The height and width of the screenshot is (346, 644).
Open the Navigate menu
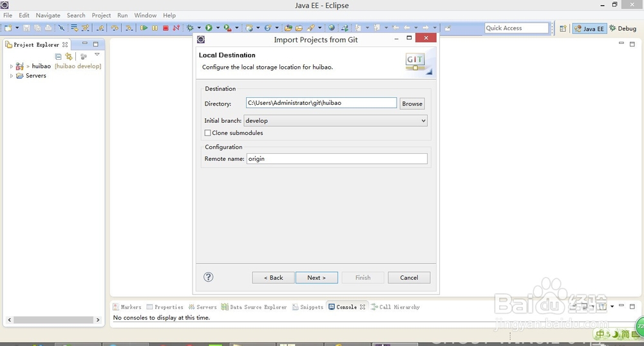(x=48, y=15)
